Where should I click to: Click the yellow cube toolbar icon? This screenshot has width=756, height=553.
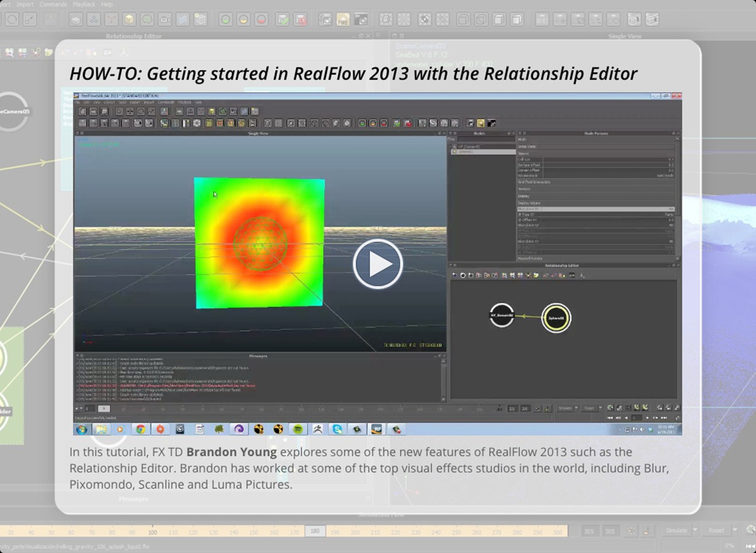[129, 20]
